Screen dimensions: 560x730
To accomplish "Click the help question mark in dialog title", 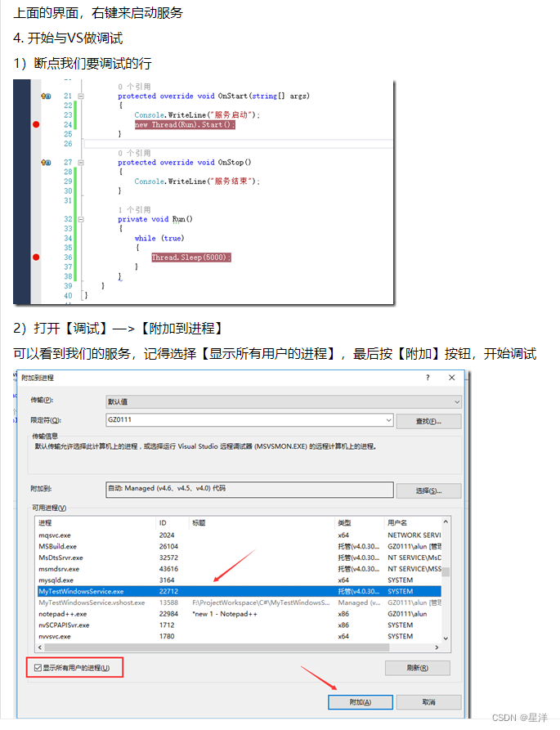I will (428, 378).
